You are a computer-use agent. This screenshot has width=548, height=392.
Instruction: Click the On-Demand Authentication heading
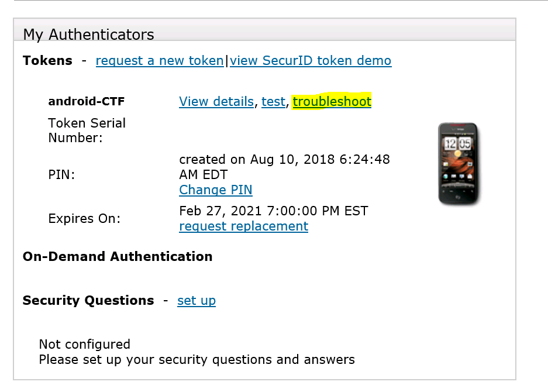(118, 257)
